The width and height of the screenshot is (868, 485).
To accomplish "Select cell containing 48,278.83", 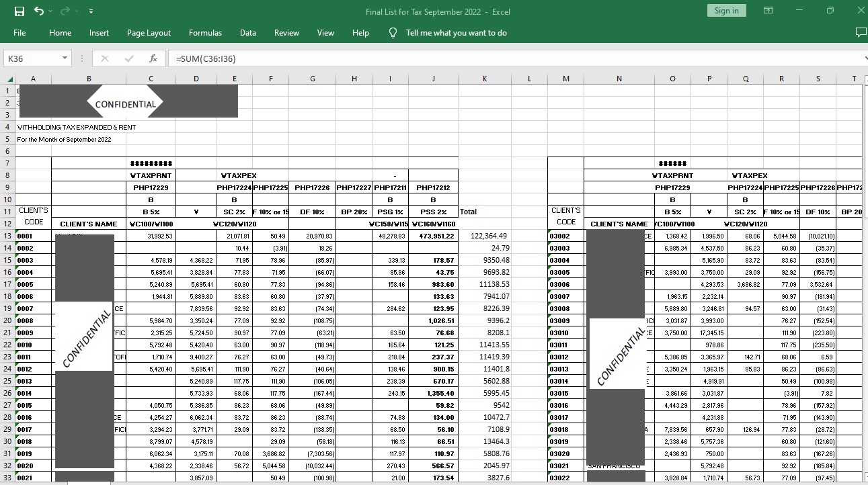I will 391,236.
